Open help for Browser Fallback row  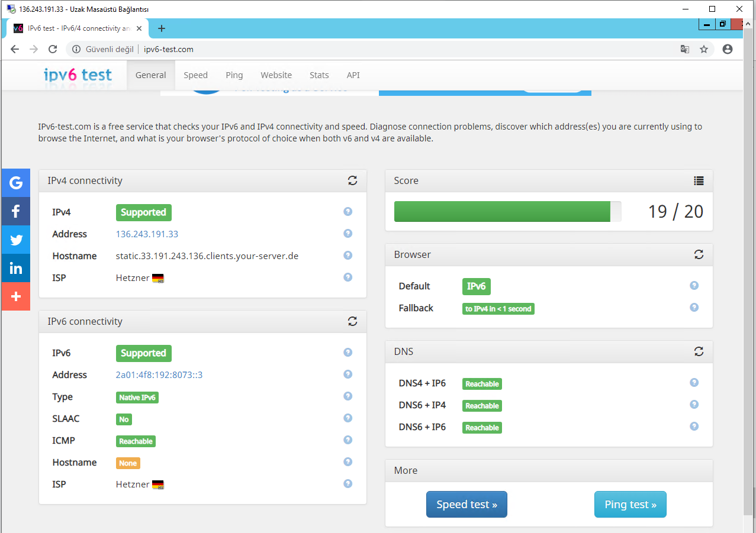tap(694, 308)
